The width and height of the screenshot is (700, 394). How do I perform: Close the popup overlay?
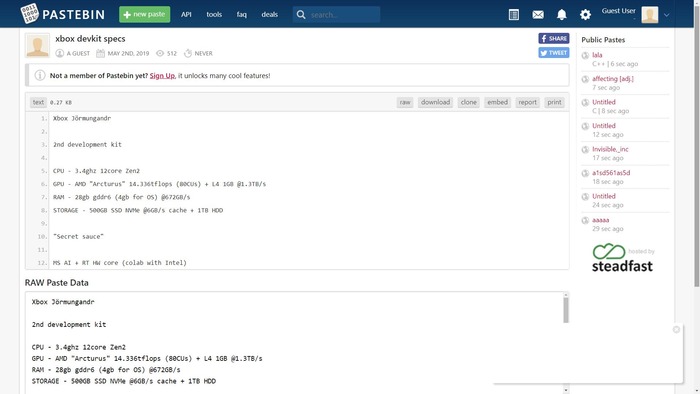coord(676,329)
